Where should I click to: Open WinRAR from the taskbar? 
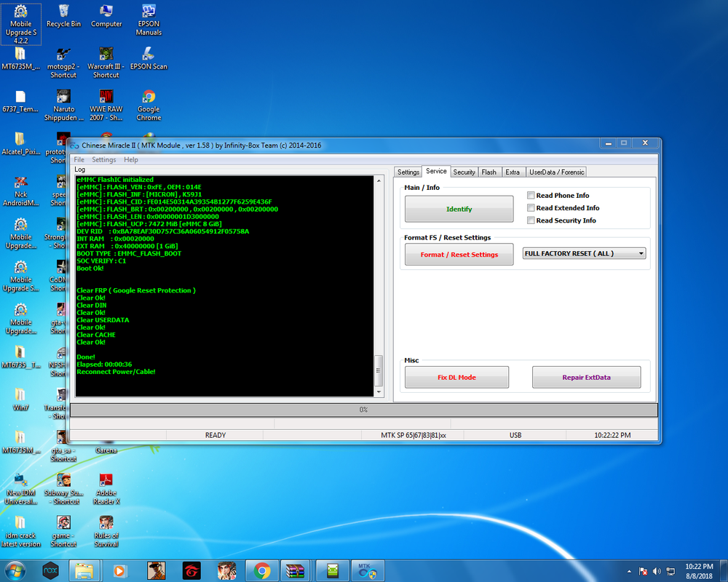[x=296, y=571]
